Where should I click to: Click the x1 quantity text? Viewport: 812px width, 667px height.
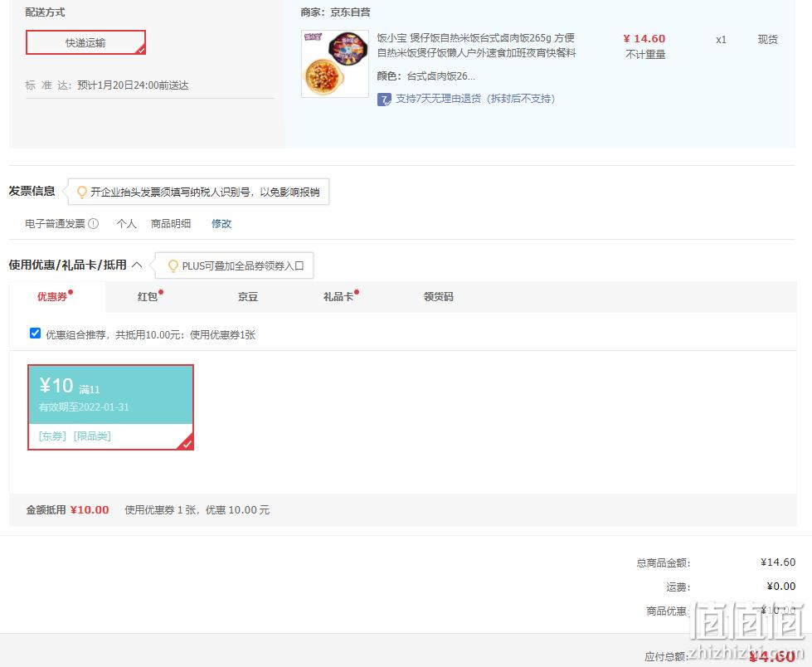click(x=721, y=40)
